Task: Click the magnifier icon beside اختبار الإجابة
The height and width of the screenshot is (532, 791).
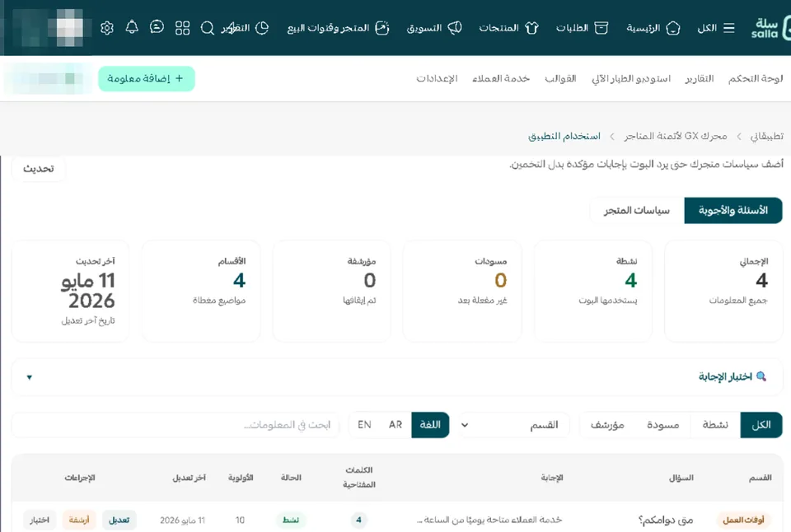Action: pyautogui.click(x=761, y=376)
